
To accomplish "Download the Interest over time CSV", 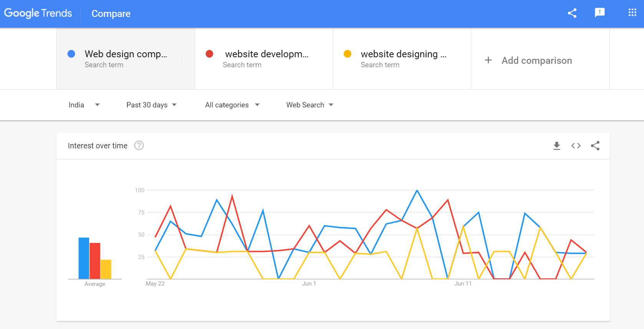I will [557, 146].
